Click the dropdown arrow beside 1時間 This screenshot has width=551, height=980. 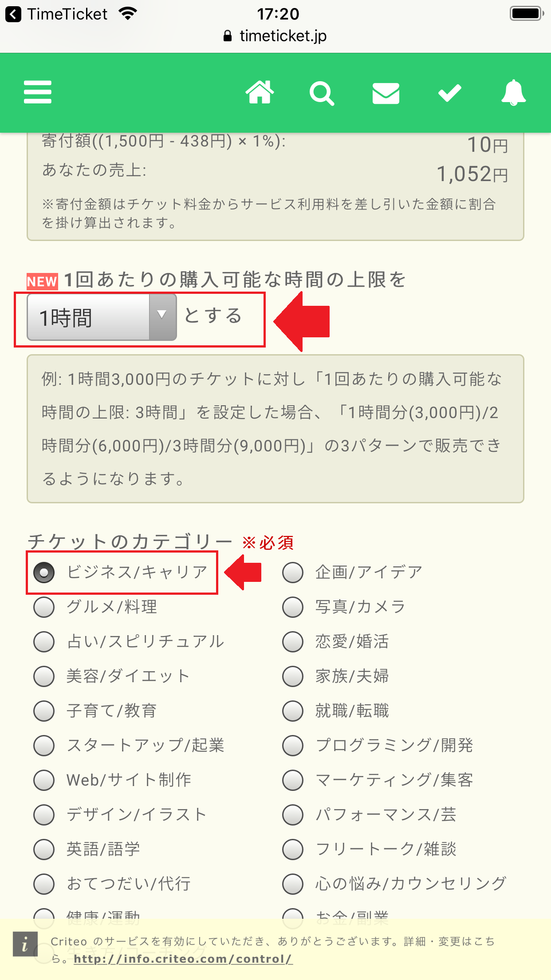[x=162, y=316]
